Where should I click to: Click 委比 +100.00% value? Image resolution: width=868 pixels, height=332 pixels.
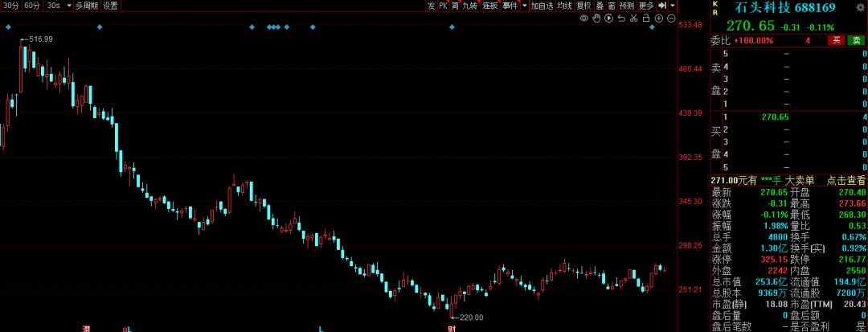pos(753,40)
